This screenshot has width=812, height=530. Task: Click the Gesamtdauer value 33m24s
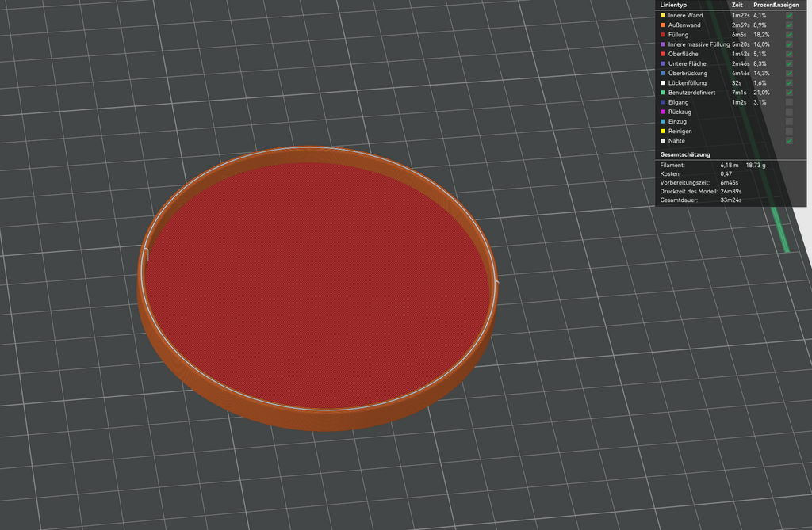pos(730,200)
